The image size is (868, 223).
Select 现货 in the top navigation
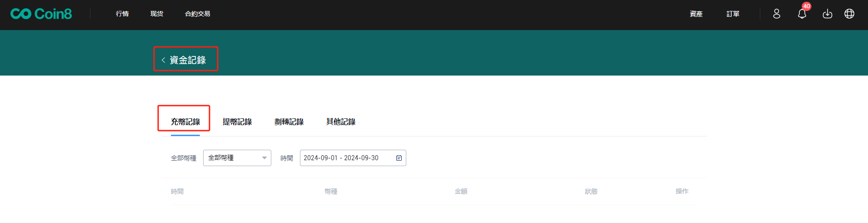coord(157,14)
